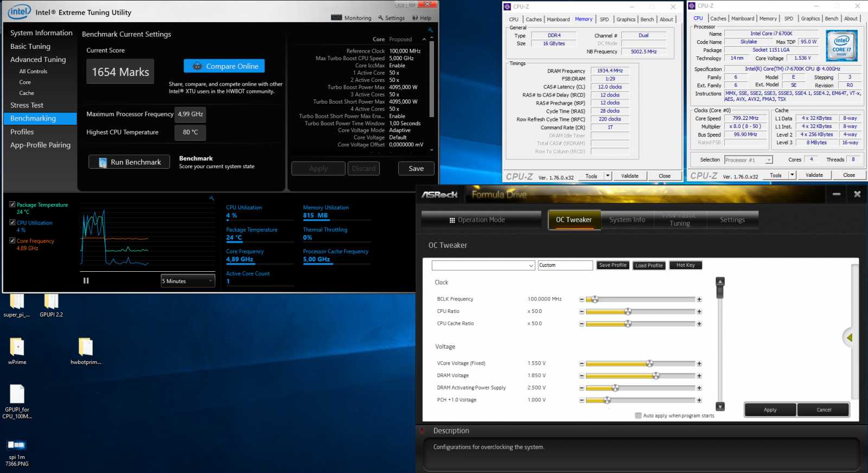Click the Run Benchmark button
The height and width of the screenshot is (473, 868).
point(129,162)
